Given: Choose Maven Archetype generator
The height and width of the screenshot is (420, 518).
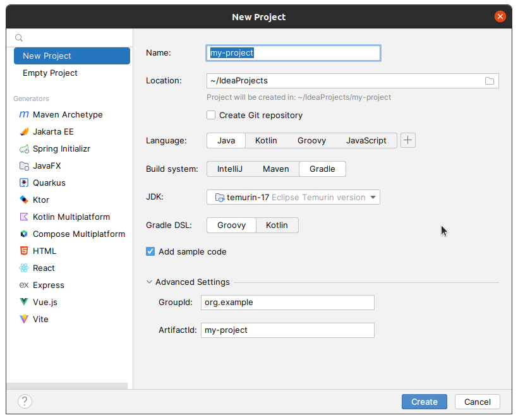Looking at the screenshot, I should click(x=68, y=114).
